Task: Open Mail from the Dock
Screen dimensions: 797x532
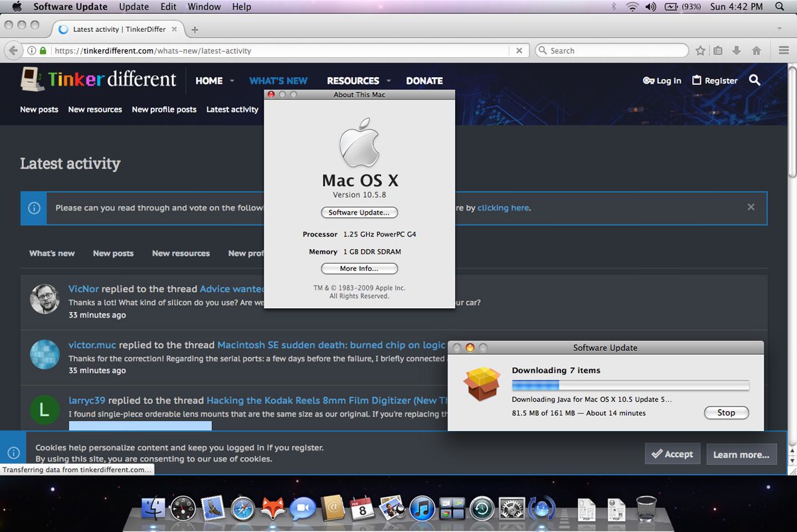Action: click(x=213, y=508)
